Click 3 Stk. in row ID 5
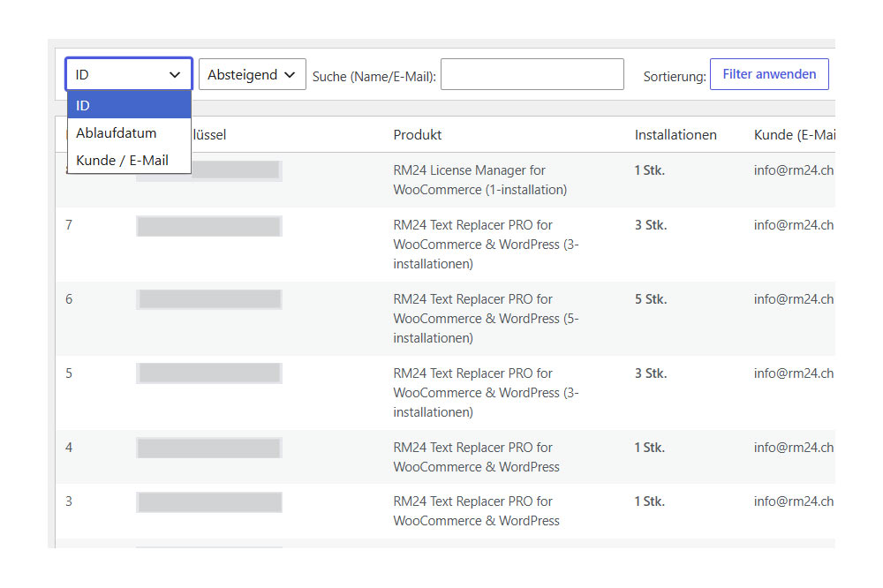The image size is (883, 588). pos(651,373)
